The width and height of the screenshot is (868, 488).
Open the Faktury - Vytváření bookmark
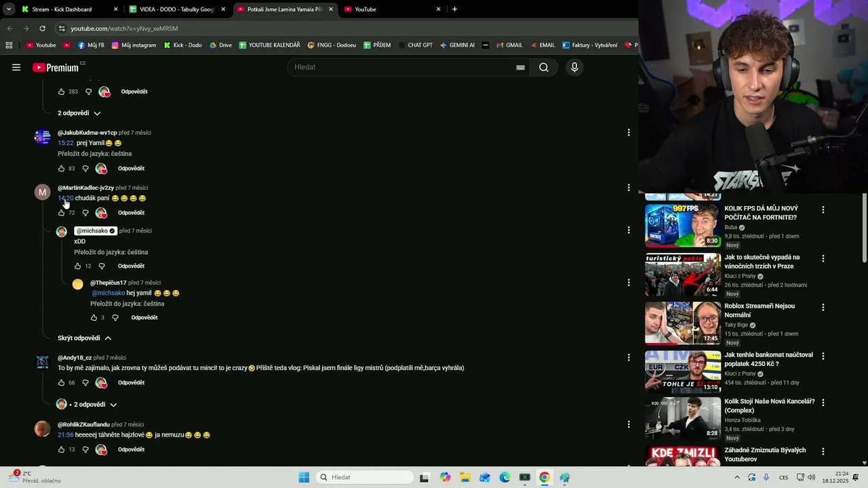tap(589, 45)
